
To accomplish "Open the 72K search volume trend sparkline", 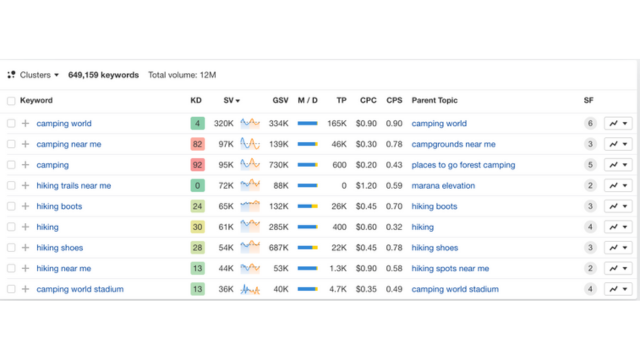I will pyautogui.click(x=250, y=186).
